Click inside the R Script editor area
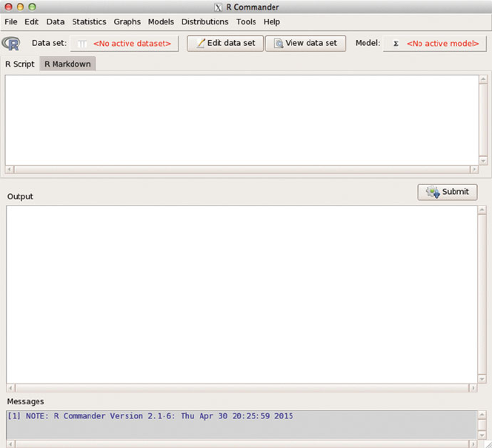This screenshot has width=492, height=448. pyautogui.click(x=242, y=120)
